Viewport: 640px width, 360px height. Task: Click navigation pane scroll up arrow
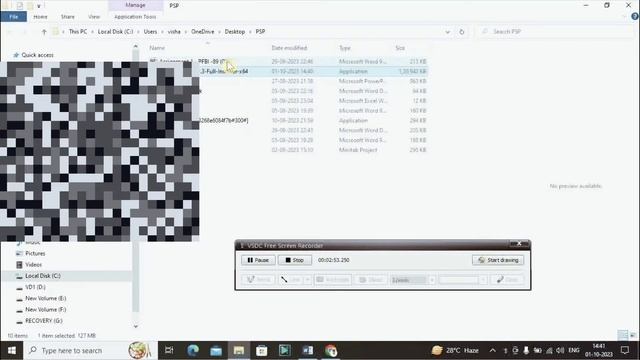[136, 47]
